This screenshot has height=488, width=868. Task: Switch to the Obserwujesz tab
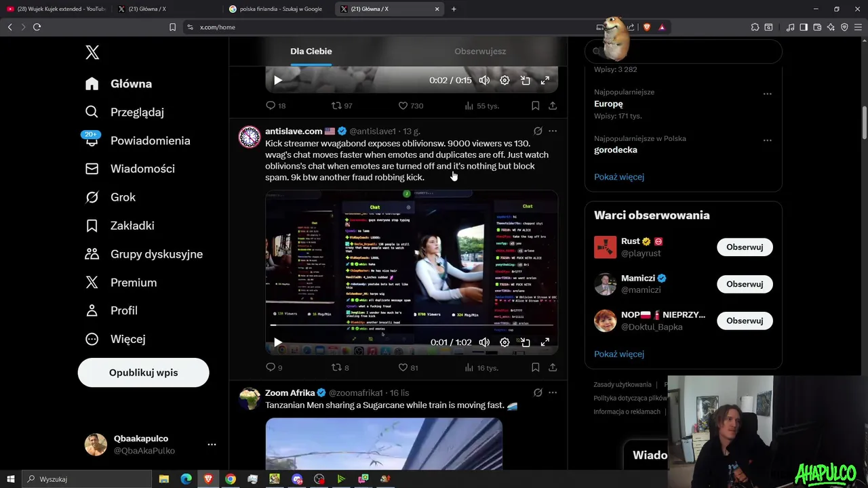[480, 52]
